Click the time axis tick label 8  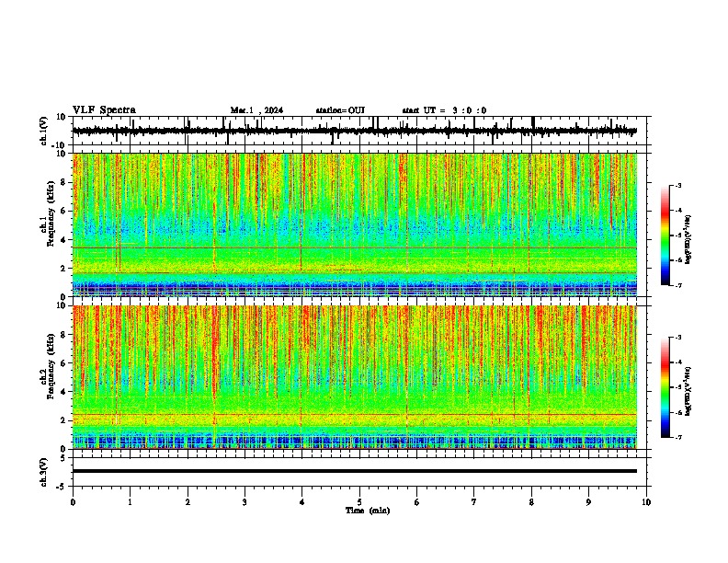pos(531,502)
